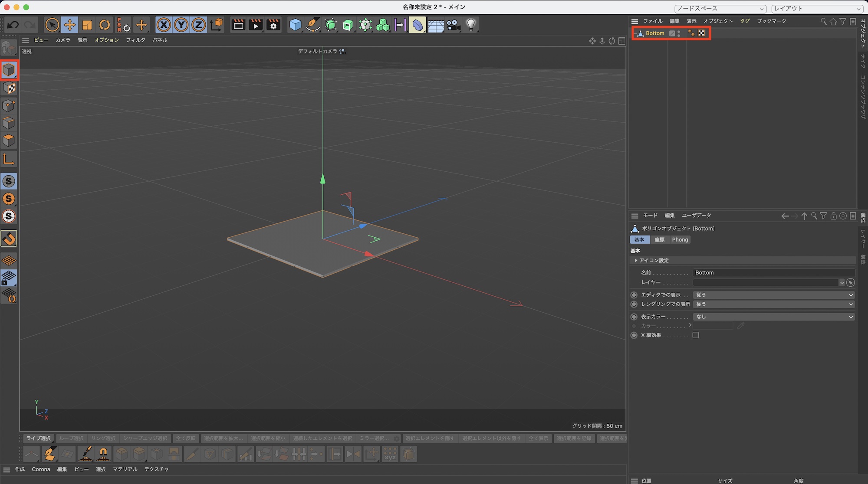Click the Undo arrow icon

click(x=13, y=25)
